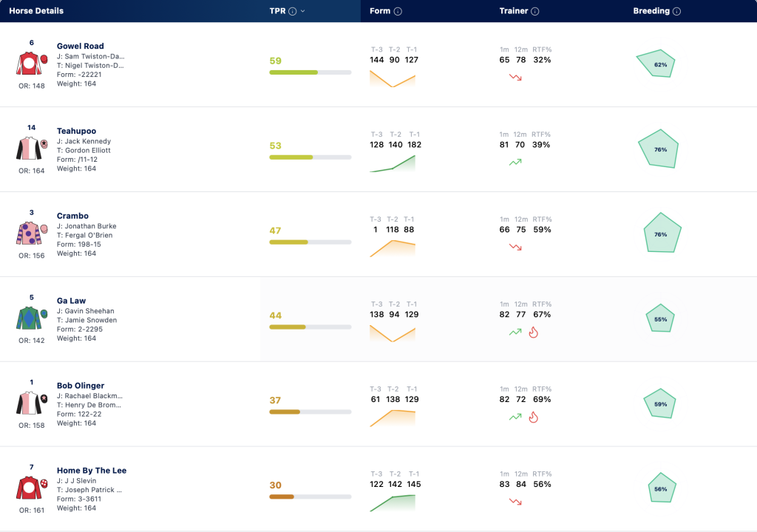The width and height of the screenshot is (757, 532).
Task: Open the Gowel Road horse name link
Action: pyautogui.click(x=80, y=46)
